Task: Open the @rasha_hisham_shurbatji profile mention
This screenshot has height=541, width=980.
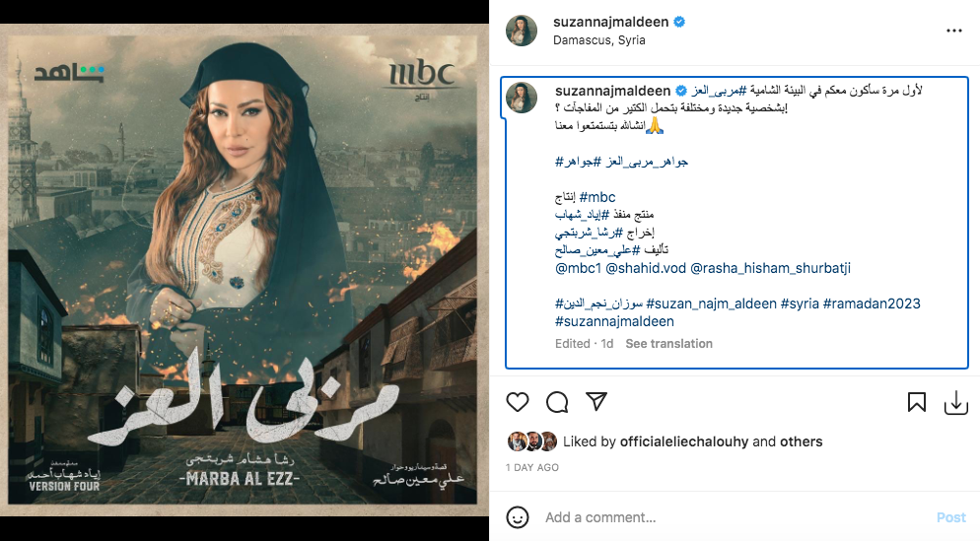Action: coord(770,269)
